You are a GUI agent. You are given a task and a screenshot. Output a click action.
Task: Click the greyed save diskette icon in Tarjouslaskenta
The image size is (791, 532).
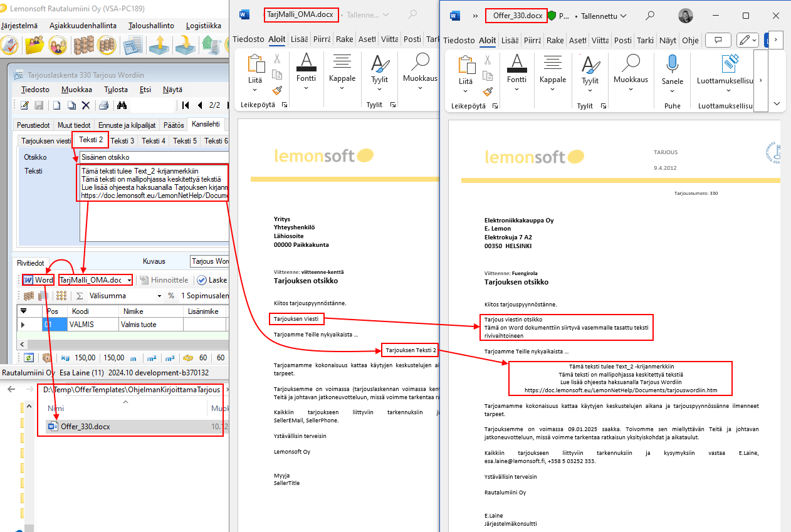(38, 105)
